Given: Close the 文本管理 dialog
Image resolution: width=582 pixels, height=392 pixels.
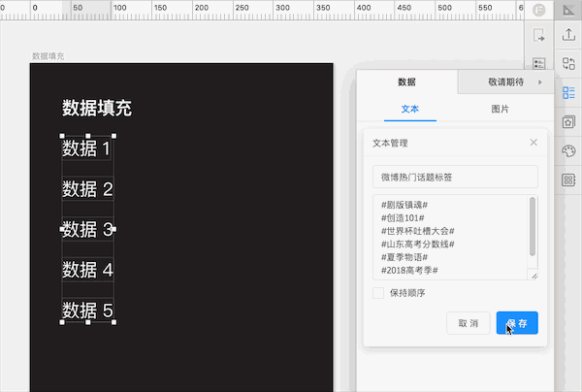Looking at the screenshot, I should point(533,143).
